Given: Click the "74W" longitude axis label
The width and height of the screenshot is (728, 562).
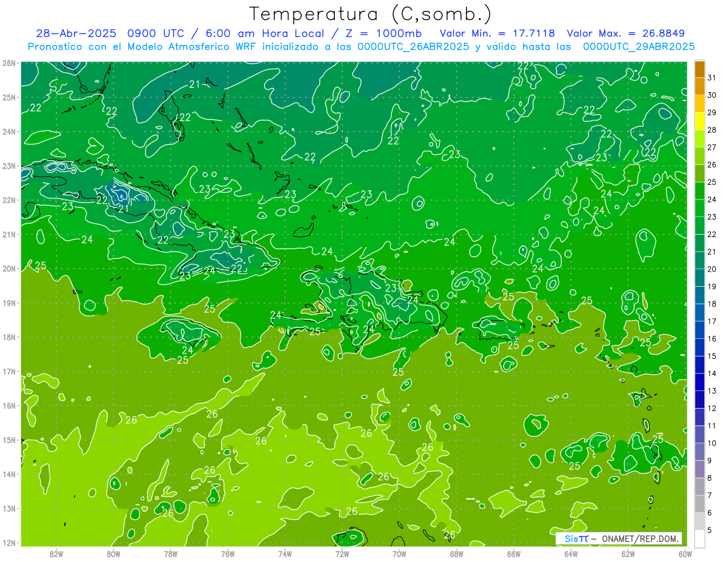Looking at the screenshot, I should coord(285,554).
